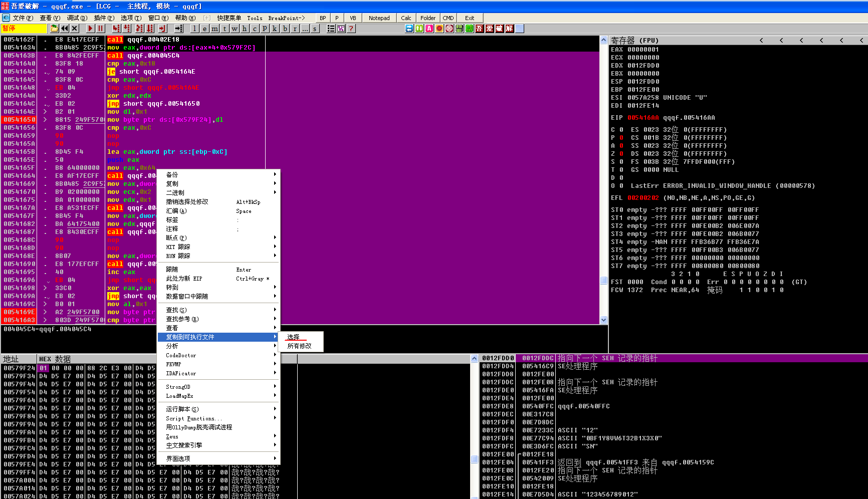This screenshot has height=499, width=868.
Task: Show References with the r button
Action: (295, 29)
